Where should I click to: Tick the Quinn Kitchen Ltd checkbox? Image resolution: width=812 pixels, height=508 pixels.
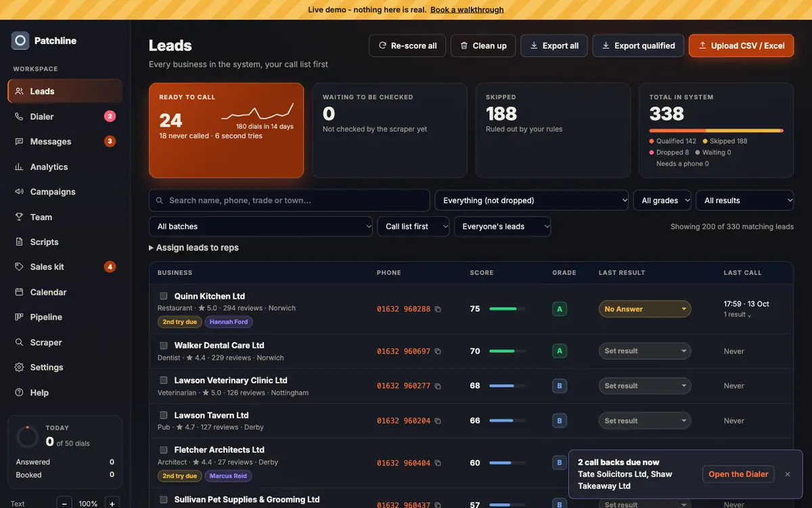(163, 296)
